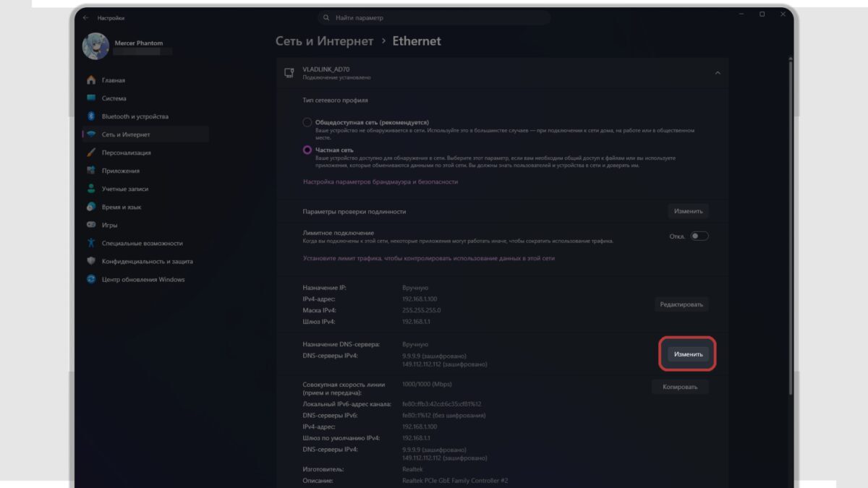The width and height of the screenshot is (868, 488).
Task: Click the Bluetooth и устройства icon
Action: coord(91,116)
